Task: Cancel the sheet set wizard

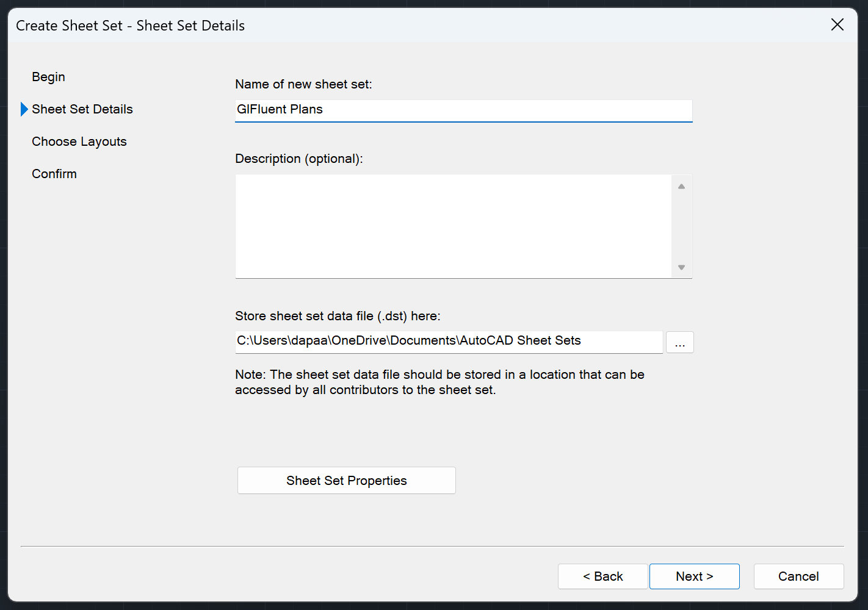Action: click(x=798, y=576)
